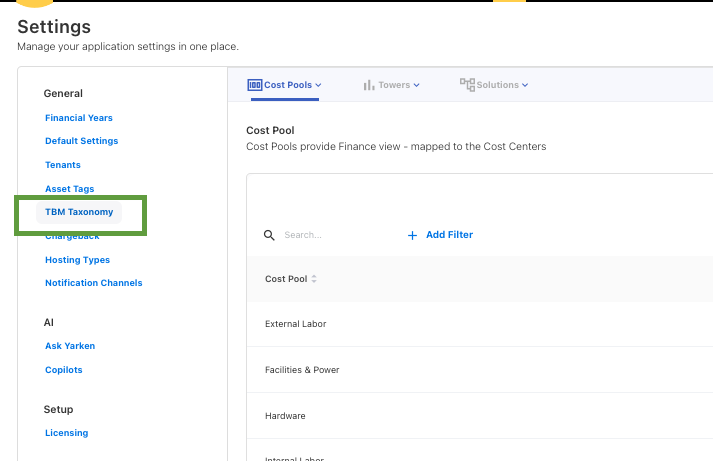Open Notification Channels settings
713x461 pixels.
point(93,283)
